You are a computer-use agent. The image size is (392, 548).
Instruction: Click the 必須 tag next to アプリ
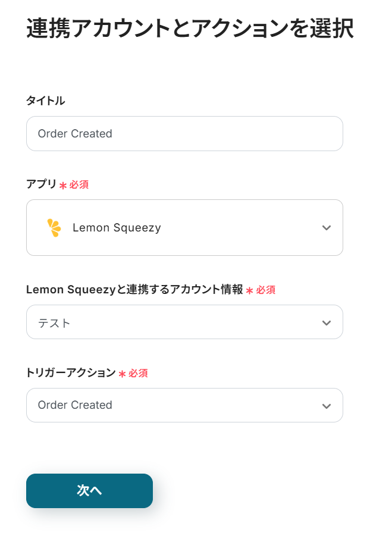click(79, 185)
